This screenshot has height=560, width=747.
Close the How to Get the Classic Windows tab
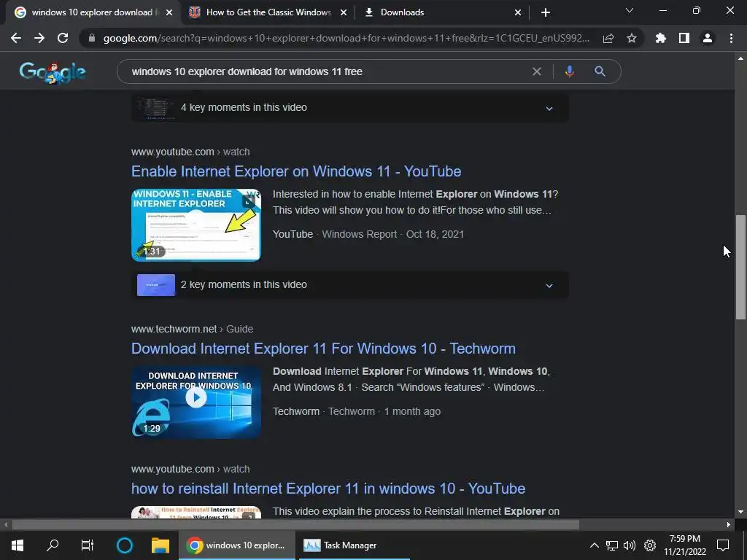(x=344, y=12)
